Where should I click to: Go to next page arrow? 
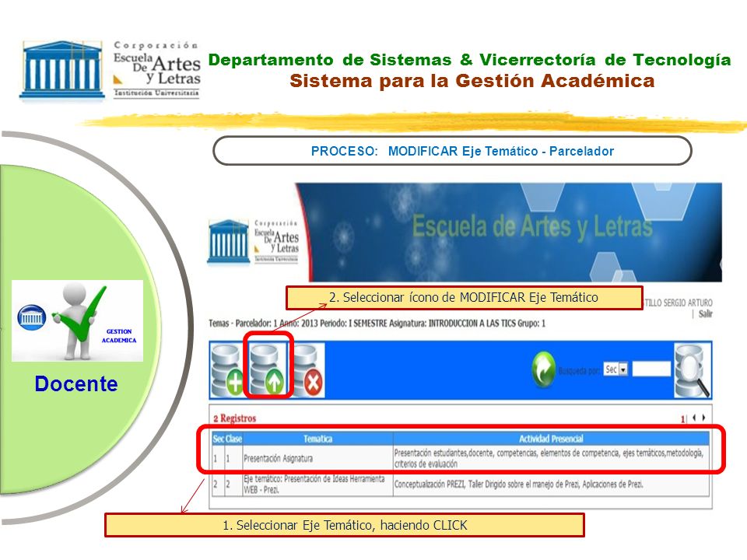pyautogui.click(x=703, y=418)
